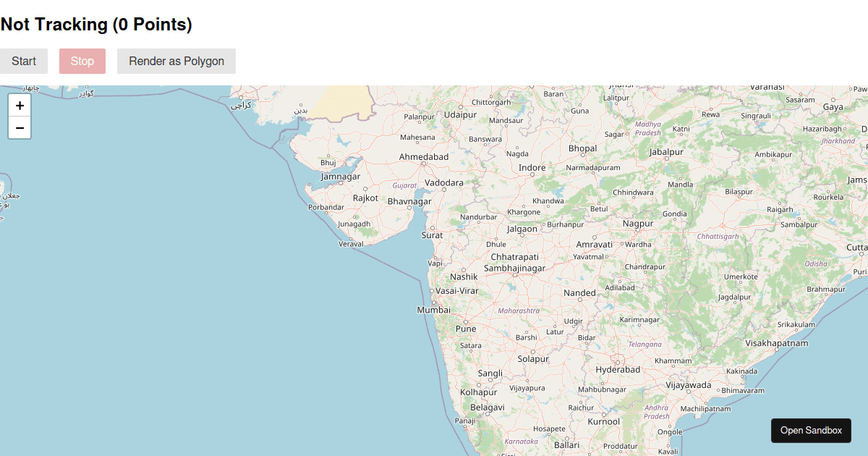Viewport: 868px width, 456px height.
Task: Click the Not Tracking (0 Points) heading
Action: click(96, 25)
